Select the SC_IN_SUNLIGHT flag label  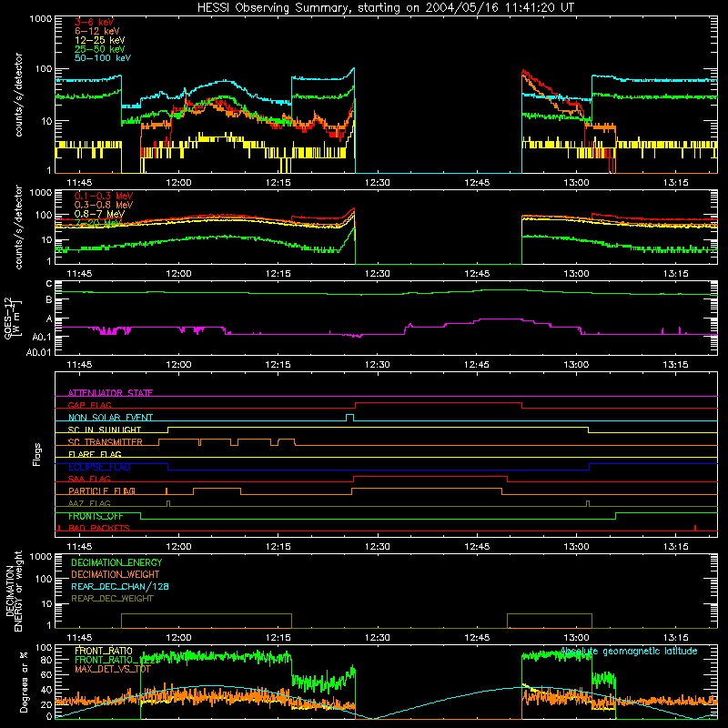(x=105, y=430)
